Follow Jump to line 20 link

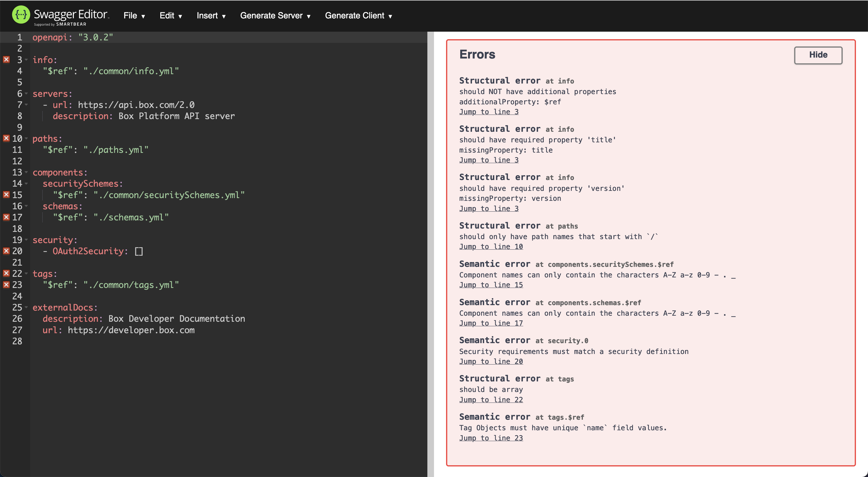point(491,362)
